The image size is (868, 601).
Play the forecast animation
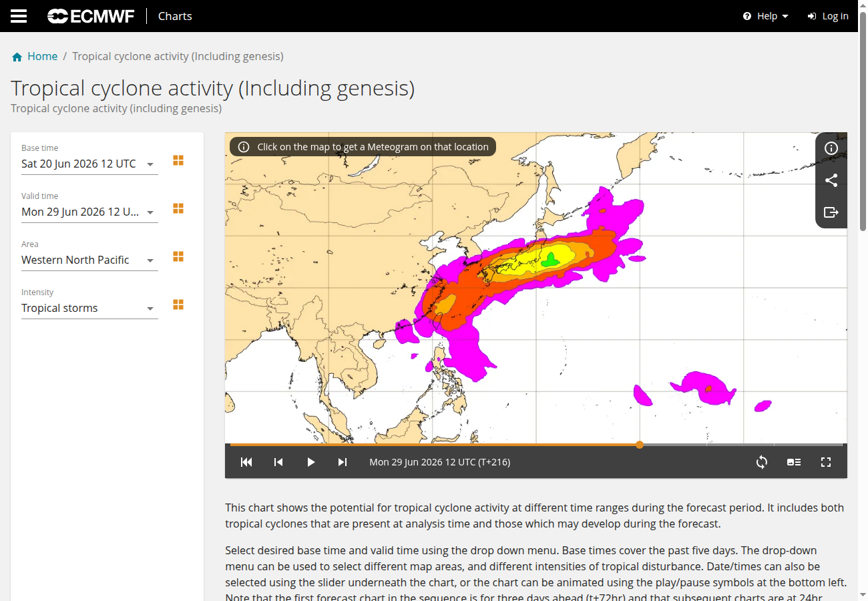click(310, 462)
